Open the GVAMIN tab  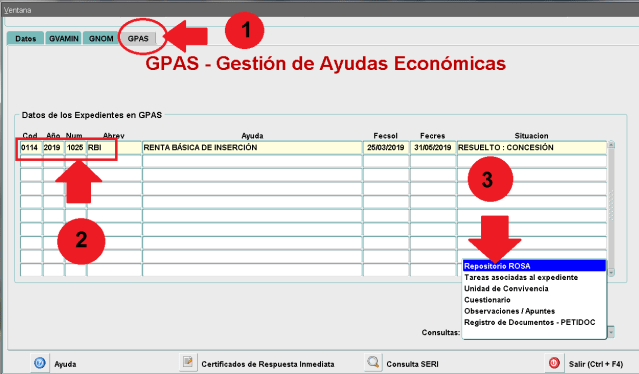64,38
